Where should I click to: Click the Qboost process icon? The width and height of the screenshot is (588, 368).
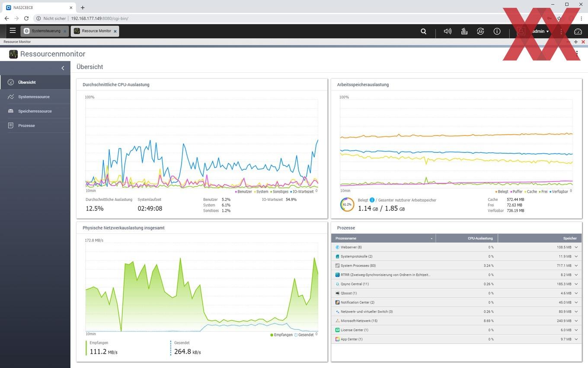(x=338, y=293)
